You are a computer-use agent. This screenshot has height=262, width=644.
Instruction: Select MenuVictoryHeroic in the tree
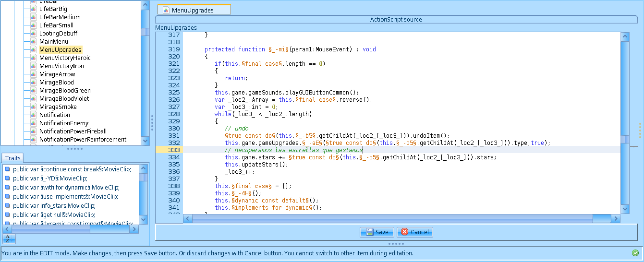pyautogui.click(x=64, y=58)
